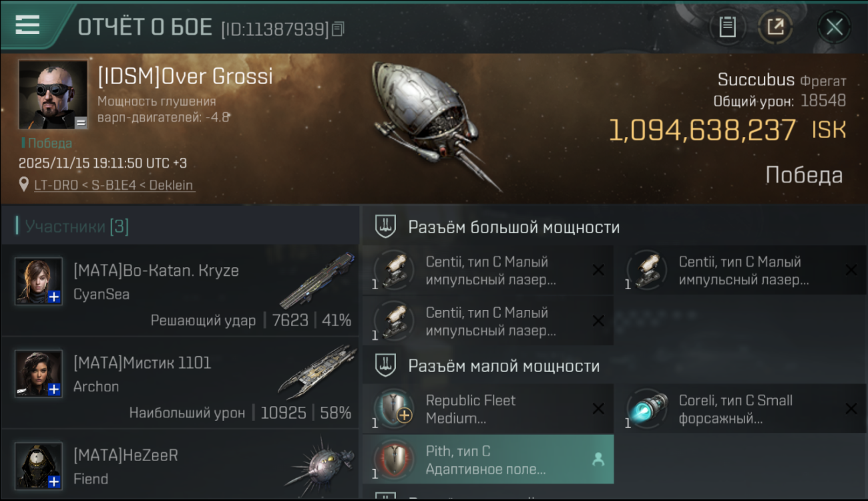Image resolution: width=868 pixels, height=501 pixels.
Task: Collapse the low power slot section
Action: [x=614, y=366]
